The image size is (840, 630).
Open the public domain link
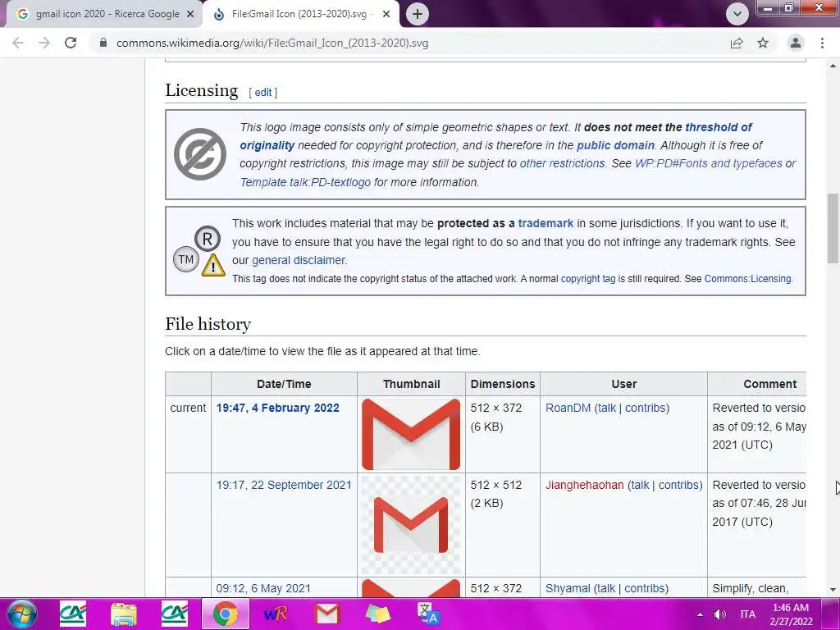coord(615,145)
